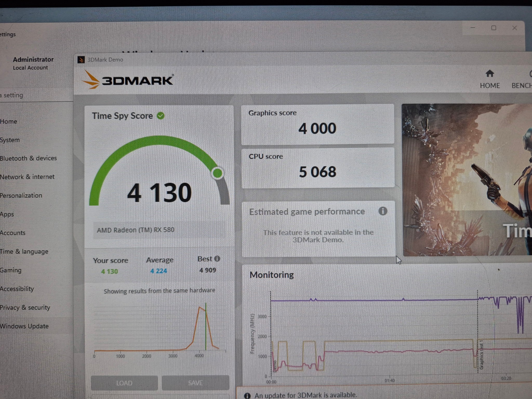Click the green Time Spy validation checkmark
The width and height of the screenshot is (532, 399).
[161, 116]
